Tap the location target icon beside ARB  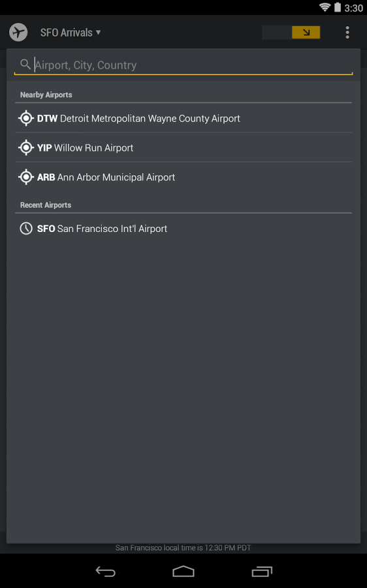pos(26,177)
